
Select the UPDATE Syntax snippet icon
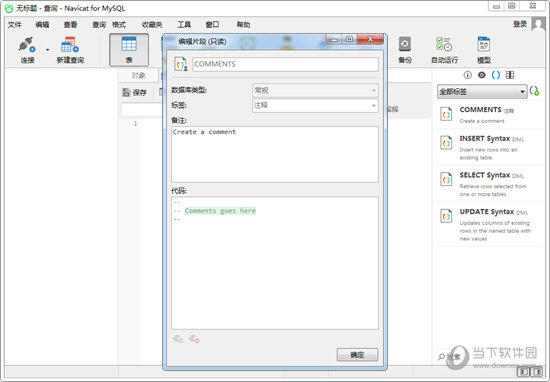446,216
